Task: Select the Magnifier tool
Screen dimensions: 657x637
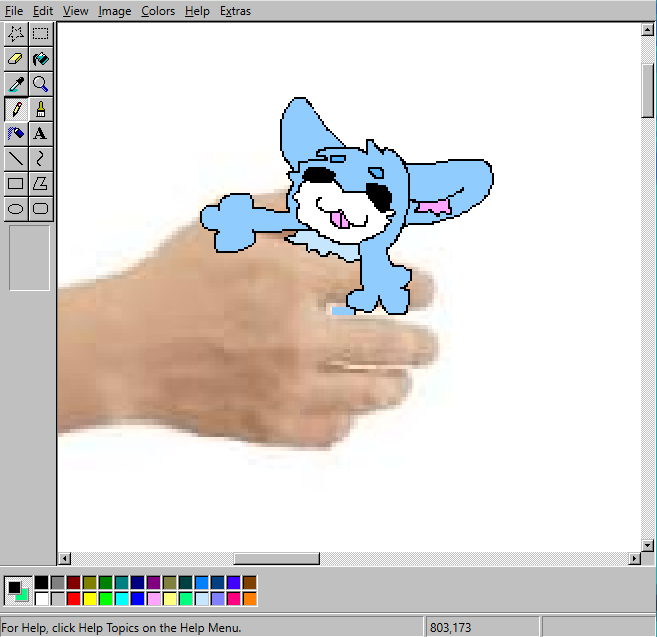Action: coord(41,84)
